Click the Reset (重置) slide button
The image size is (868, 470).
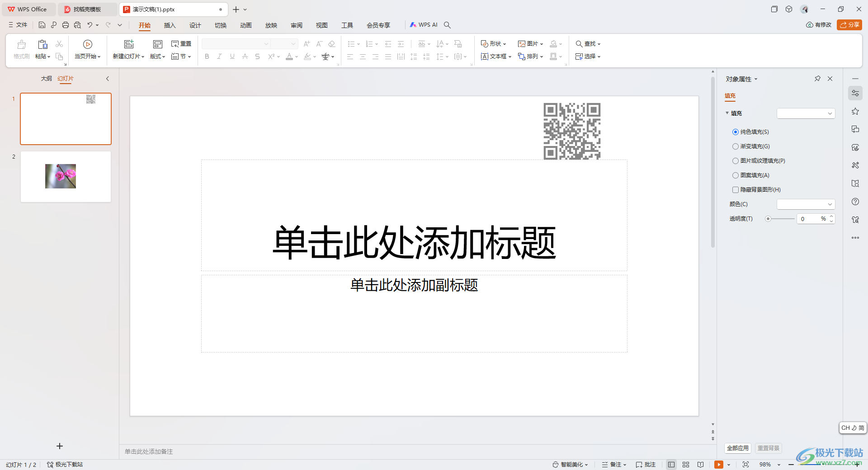[181, 44]
